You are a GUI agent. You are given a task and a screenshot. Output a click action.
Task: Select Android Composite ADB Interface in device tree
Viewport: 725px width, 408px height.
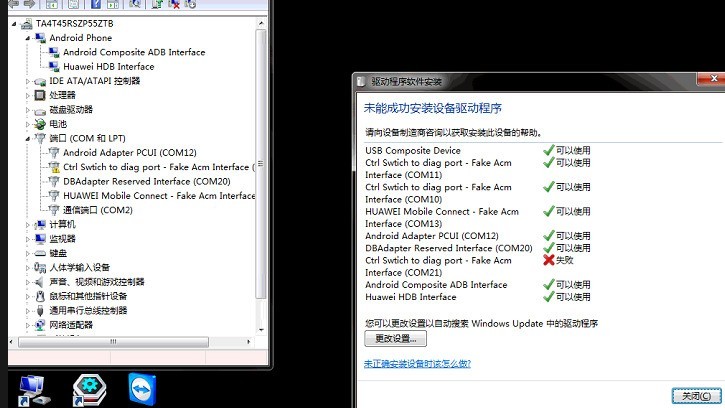(x=134, y=52)
